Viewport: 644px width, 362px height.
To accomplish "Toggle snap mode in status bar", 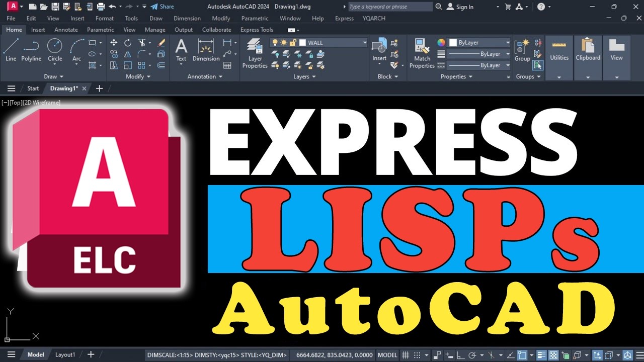I will click(x=418, y=354).
